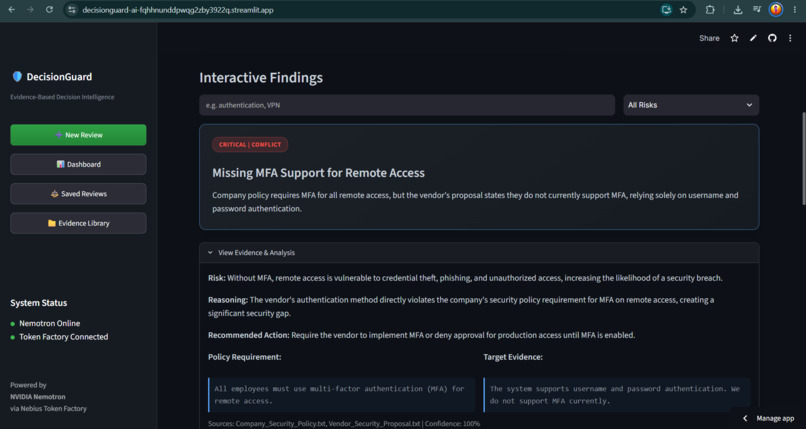This screenshot has width=806, height=429.
Task: Click the pencil edit icon in Streamlit header
Action: pos(753,38)
